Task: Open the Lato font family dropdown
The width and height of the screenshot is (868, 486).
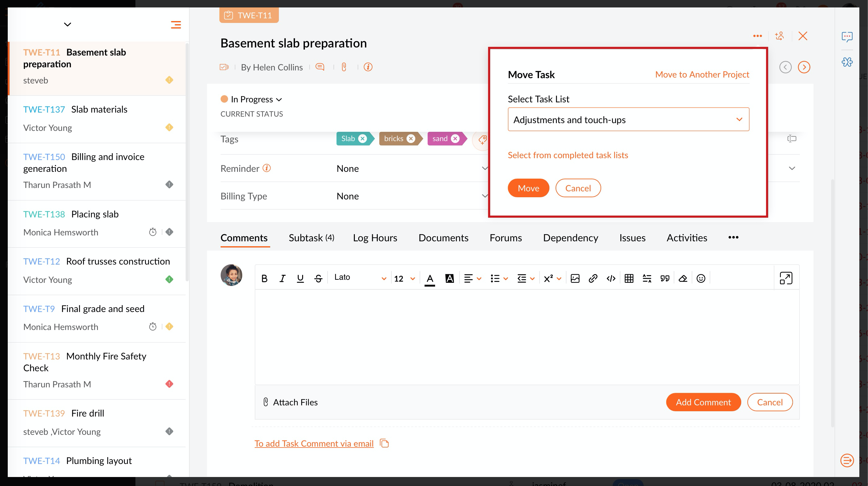Action: (x=359, y=278)
